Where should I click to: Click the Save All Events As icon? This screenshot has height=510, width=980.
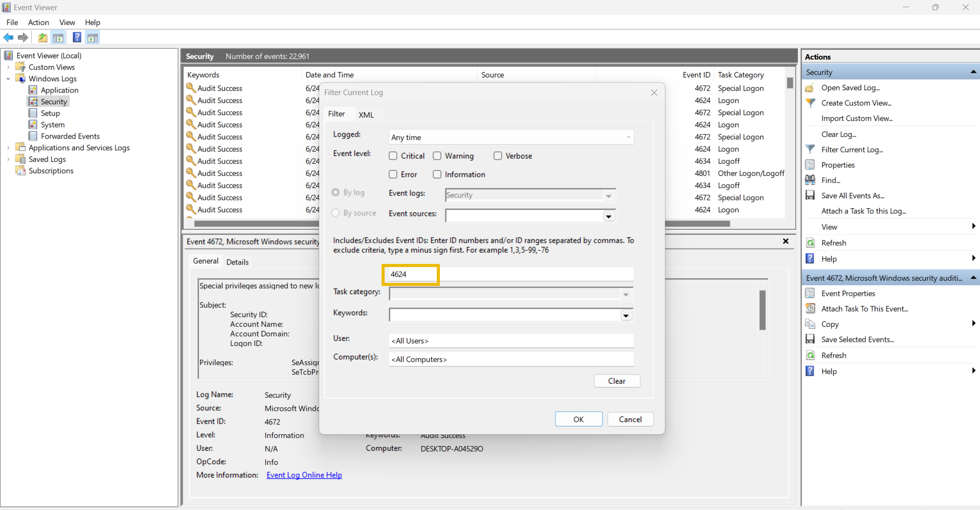[810, 195]
